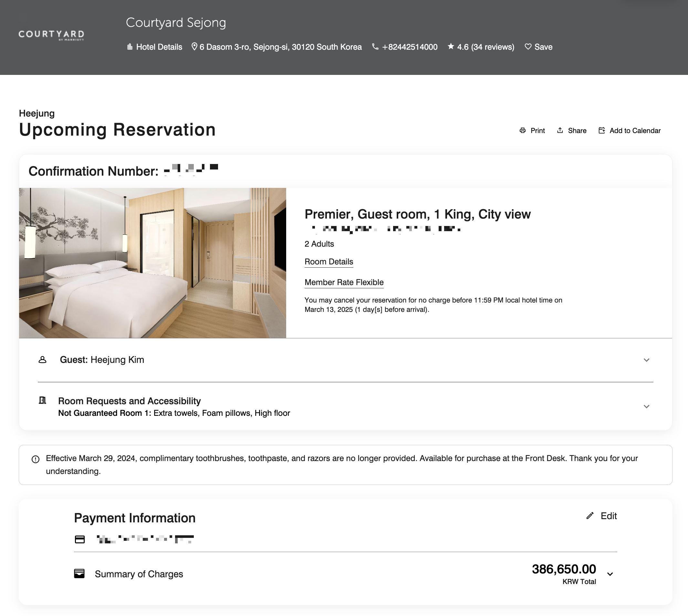Click the 4.6 (34 reviews) rating text
Screen dimensions: 688x616
click(x=485, y=47)
